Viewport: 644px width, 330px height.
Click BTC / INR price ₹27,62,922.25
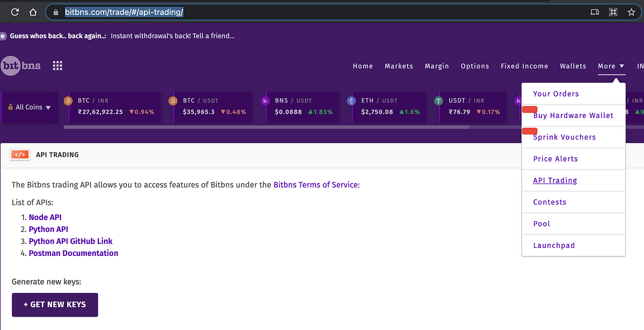pyautogui.click(x=100, y=112)
